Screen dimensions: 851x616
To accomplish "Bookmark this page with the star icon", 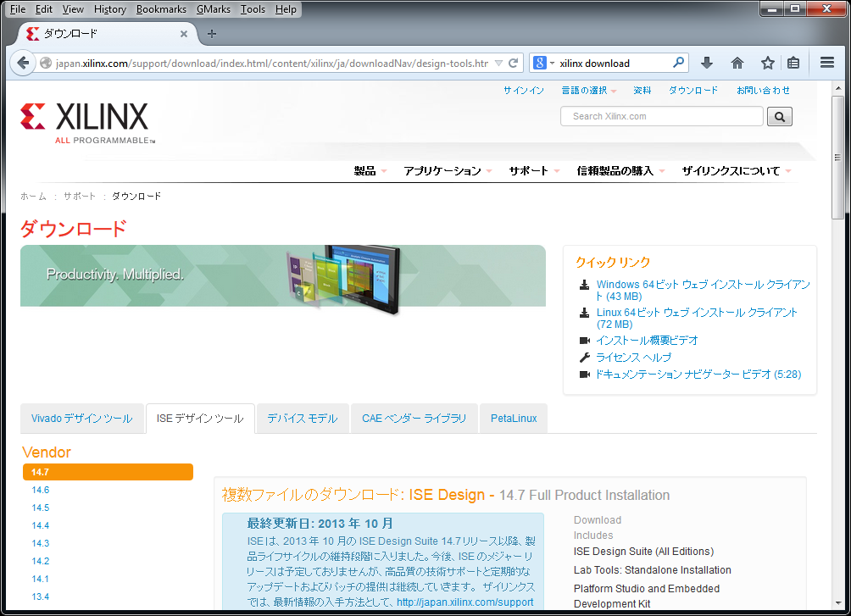I will 767,63.
